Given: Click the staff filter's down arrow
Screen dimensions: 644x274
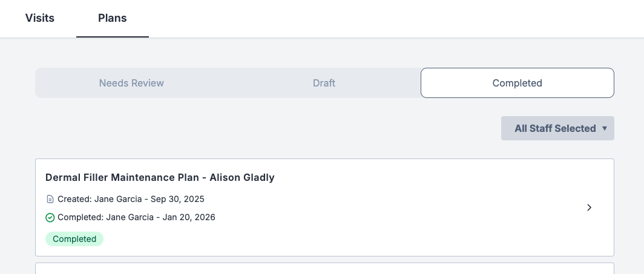Looking at the screenshot, I should 604,128.
